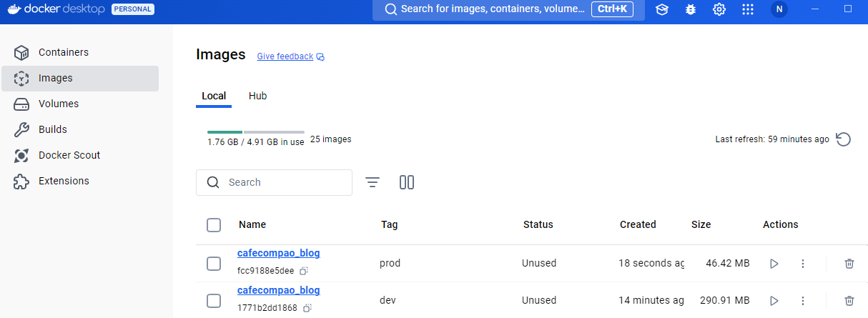
Task: Click the disk usage bar
Action: pyautogui.click(x=256, y=132)
